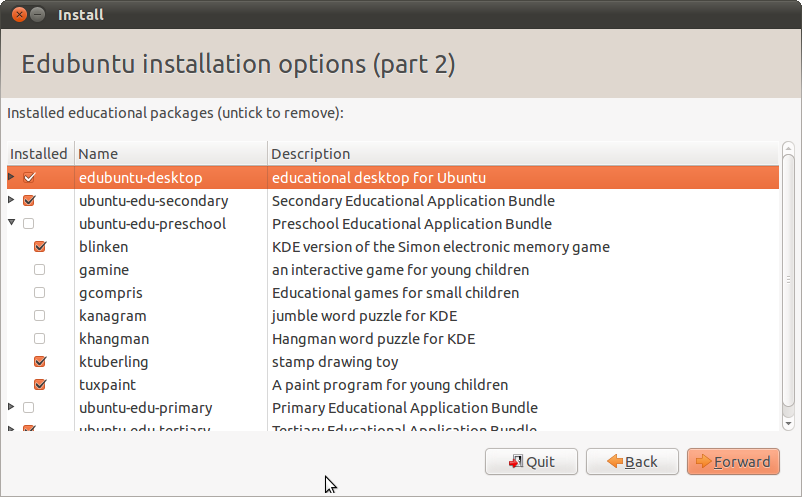Tick the ubuntu-edu-preschool checkbox
Screen dimensions: 802x497
(29, 223)
